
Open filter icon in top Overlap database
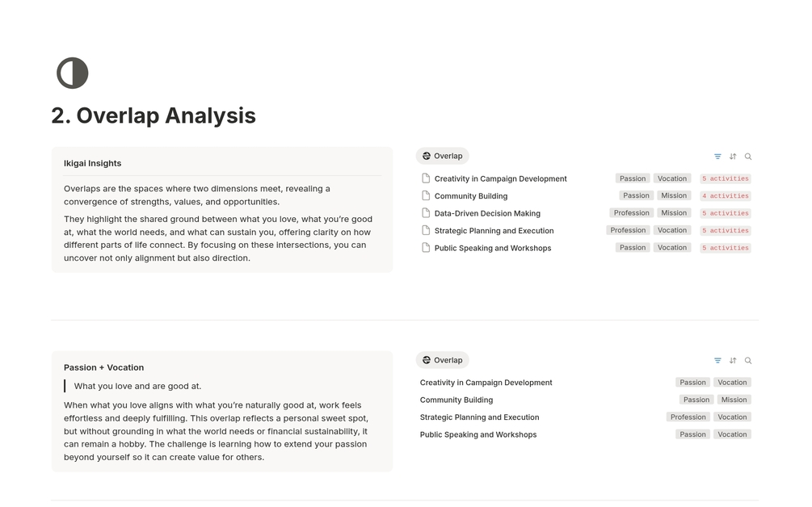click(x=717, y=157)
